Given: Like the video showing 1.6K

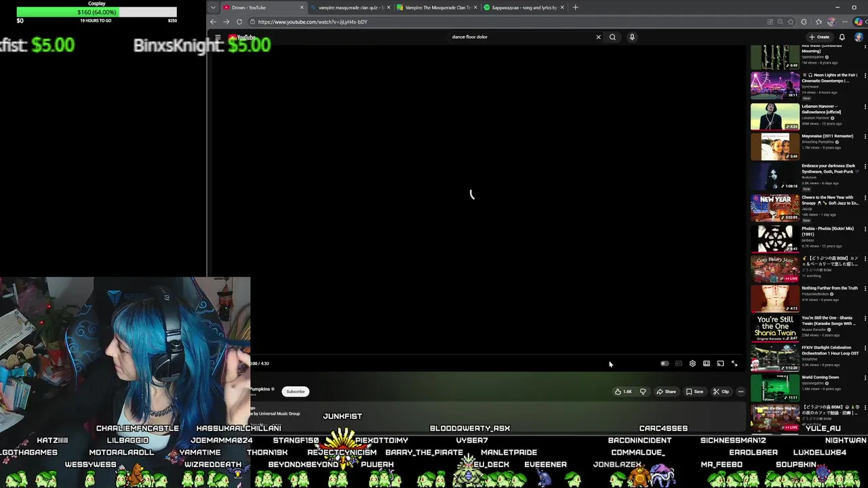Looking at the screenshot, I should coord(624,392).
